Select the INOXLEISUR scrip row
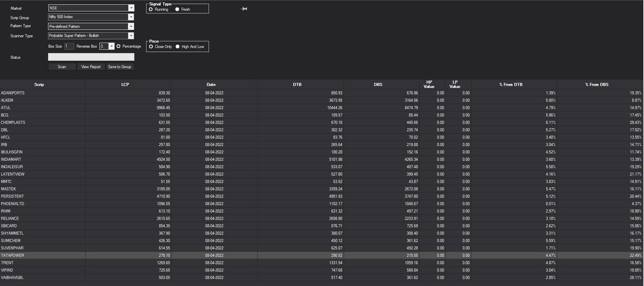The height and width of the screenshot is (286, 644). (x=322, y=166)
